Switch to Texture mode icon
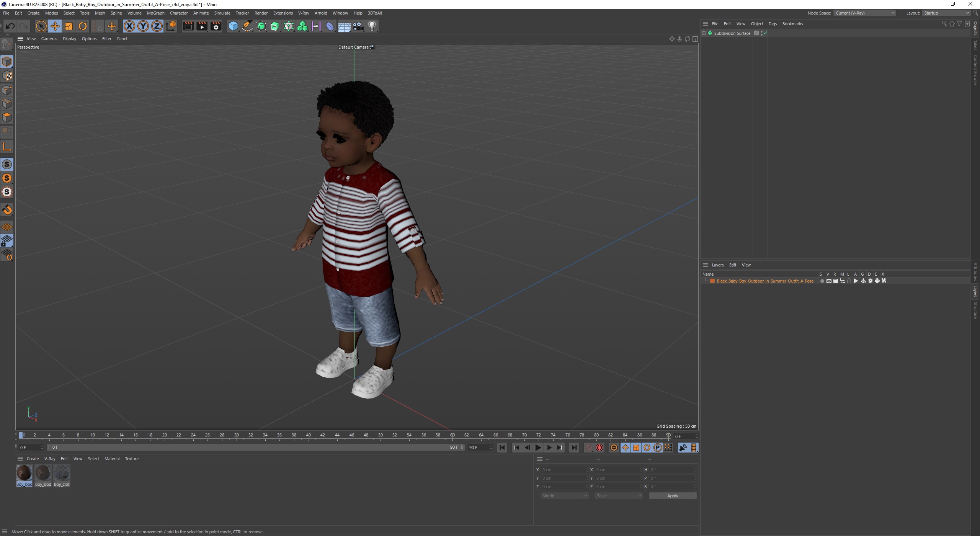This screenshot has height=536, width=980. (x=7, y=76)
